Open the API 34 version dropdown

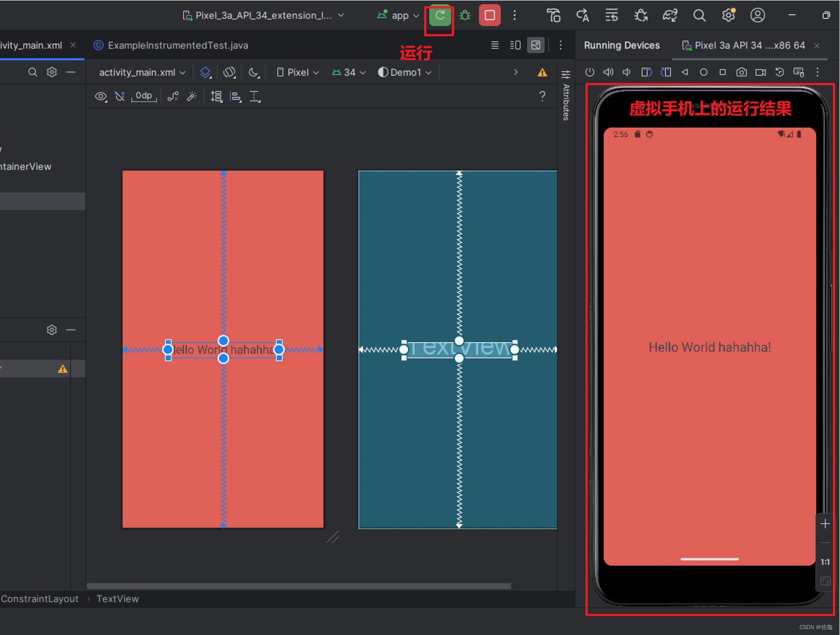[x=349, y=73]
